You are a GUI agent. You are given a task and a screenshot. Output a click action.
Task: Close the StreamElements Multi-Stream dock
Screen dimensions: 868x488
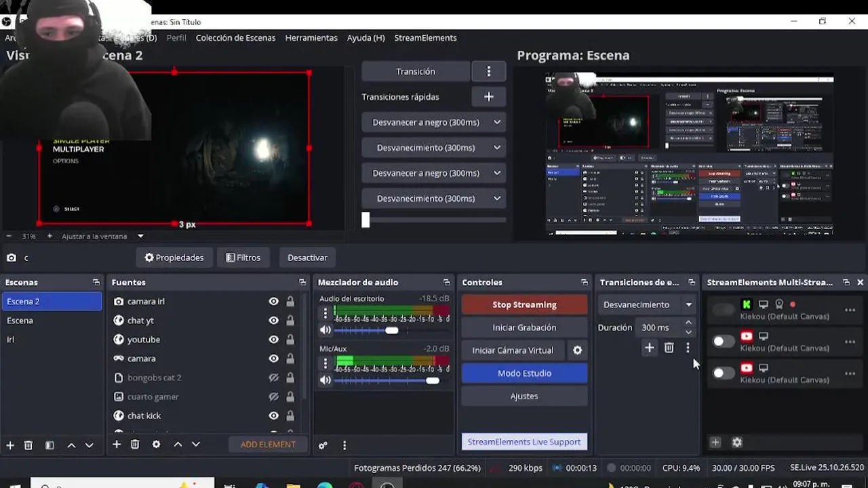[861, 282]
